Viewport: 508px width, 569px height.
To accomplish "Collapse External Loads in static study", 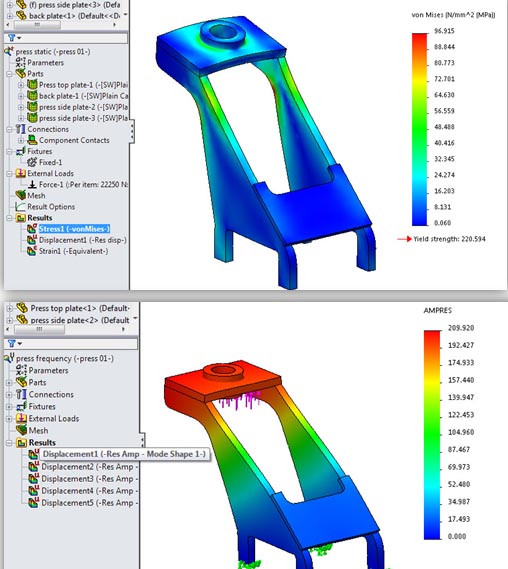I will click(10, 174).
